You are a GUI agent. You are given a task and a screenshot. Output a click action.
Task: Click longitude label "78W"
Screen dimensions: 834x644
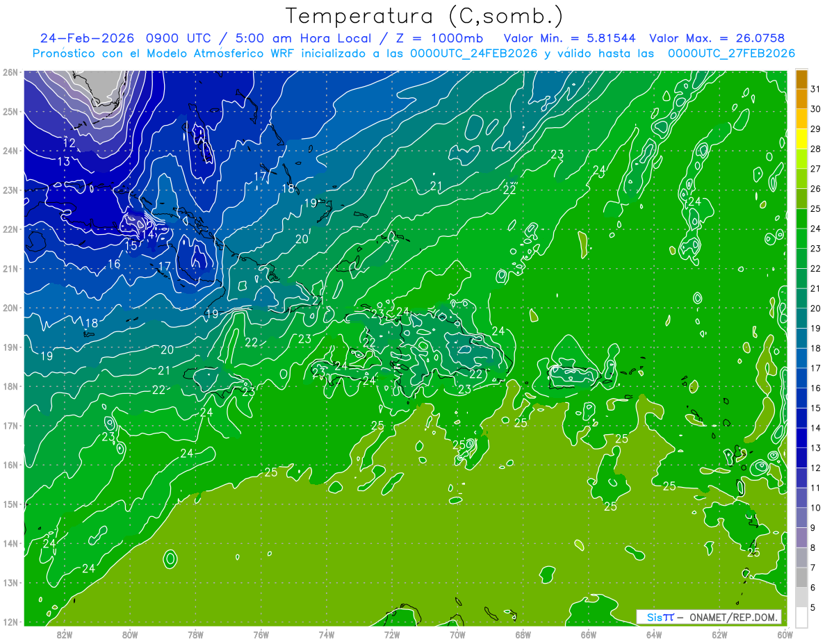pyautogui.click(x=195, y=634)
